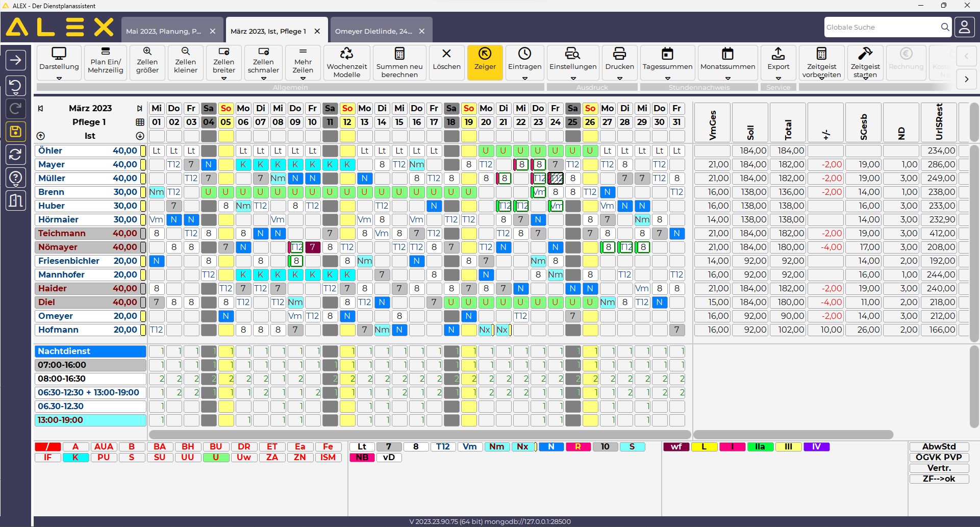
Task: Click the undo icon in left sidebar
Action: point(16,85)
